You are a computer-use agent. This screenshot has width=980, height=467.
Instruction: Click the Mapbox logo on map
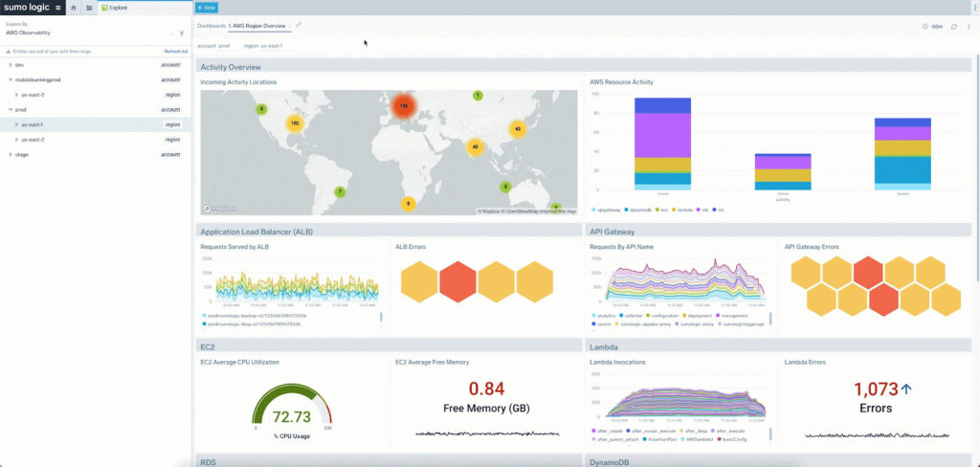[219, 209]
